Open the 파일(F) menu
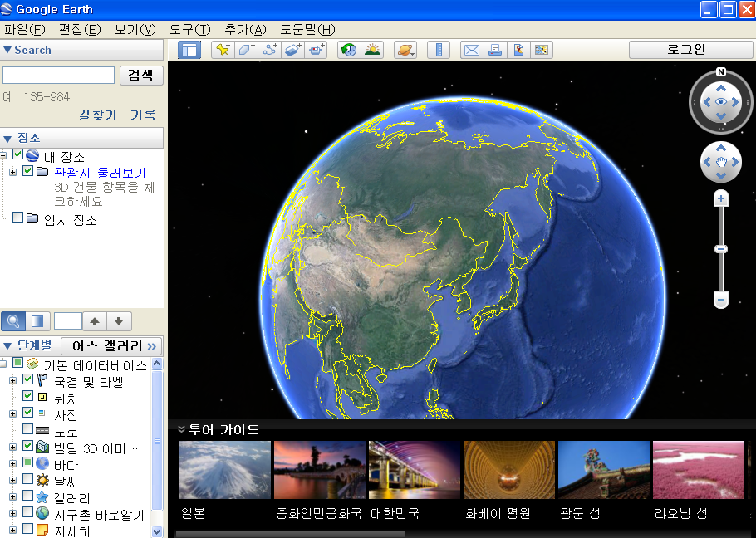Screen dimensions: 756x538 point(25,29)
